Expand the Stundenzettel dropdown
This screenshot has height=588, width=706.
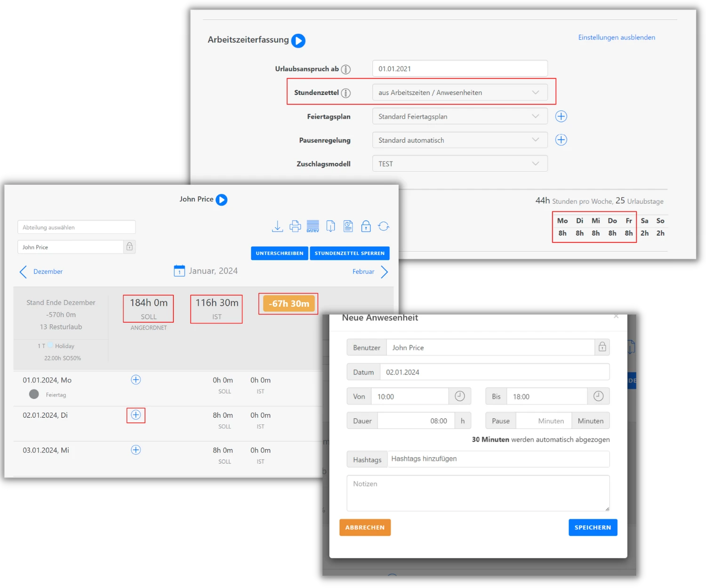459,93
